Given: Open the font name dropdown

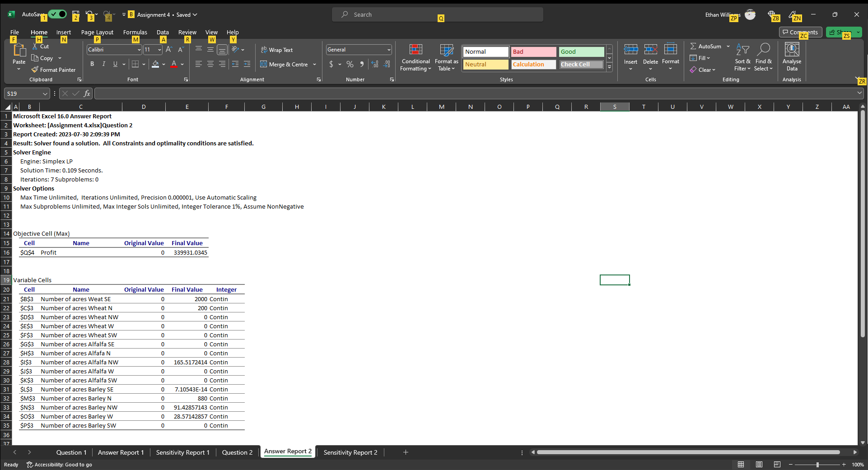Looking at the screenshot, I should tap(139, 50).
